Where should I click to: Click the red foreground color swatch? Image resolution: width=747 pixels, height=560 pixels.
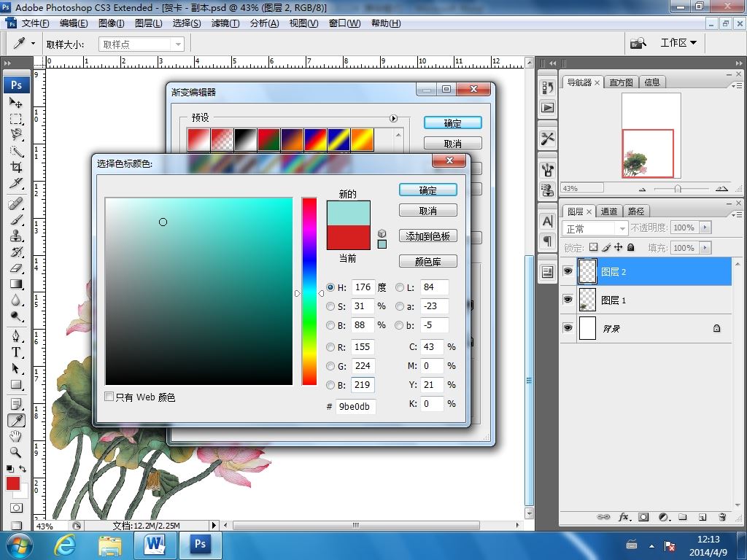[13, 484]
